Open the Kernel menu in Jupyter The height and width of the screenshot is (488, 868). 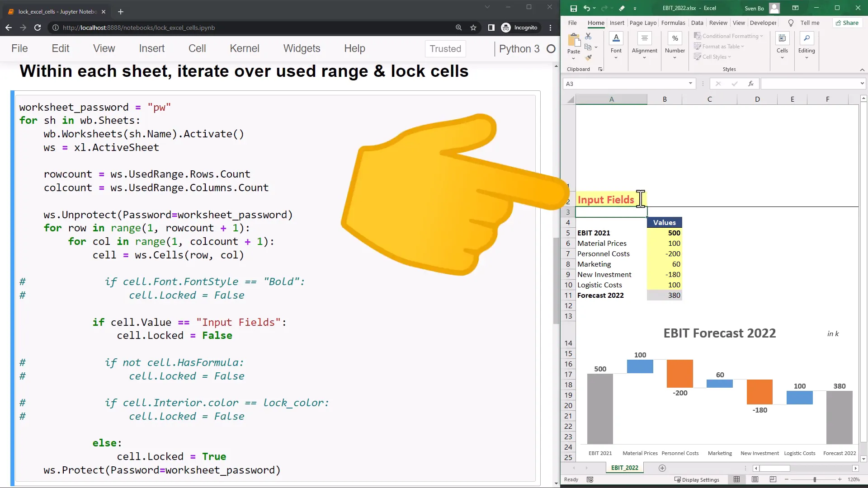[244, 48]
